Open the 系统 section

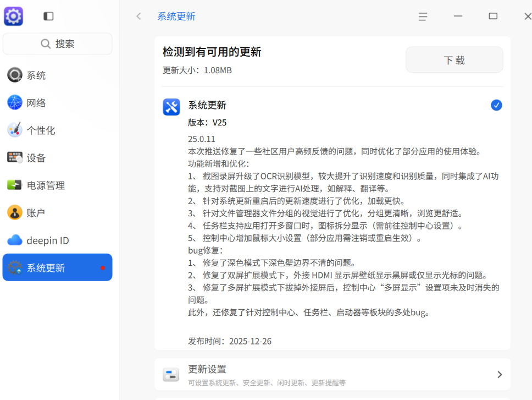(57, 75)
